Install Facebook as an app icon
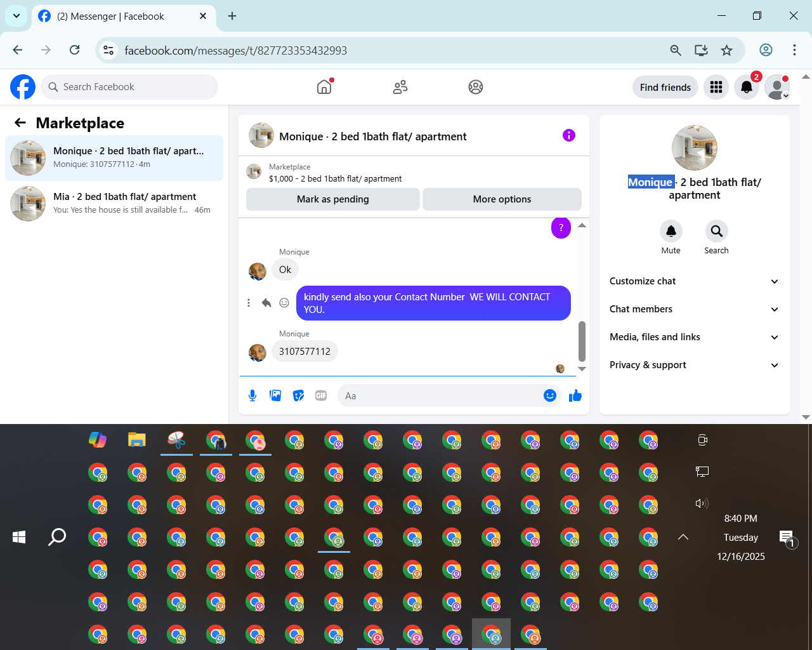Viewport: 812px width, 650px height. coord(701,50)
